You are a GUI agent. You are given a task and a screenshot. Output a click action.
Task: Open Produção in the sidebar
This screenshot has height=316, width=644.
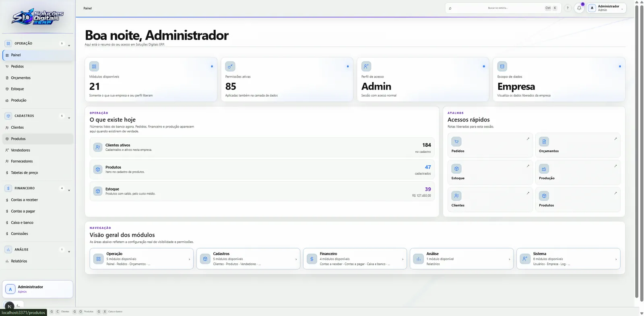coord(38,100)
